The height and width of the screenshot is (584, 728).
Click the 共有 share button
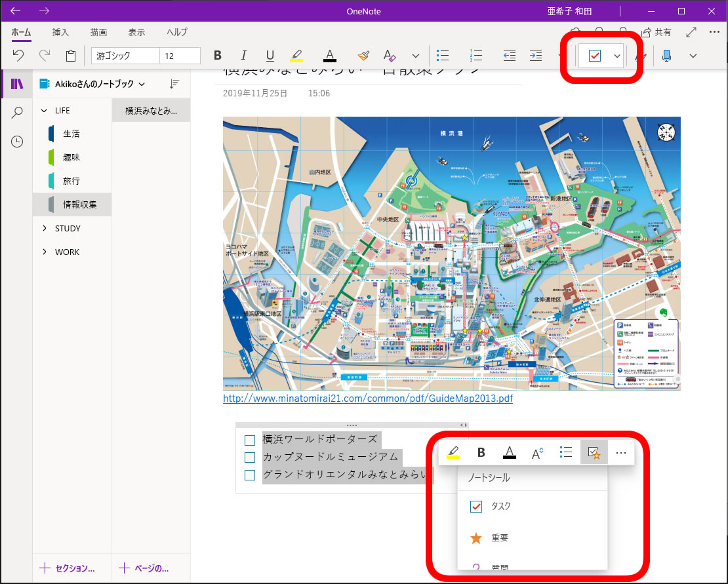coord(656,32)
